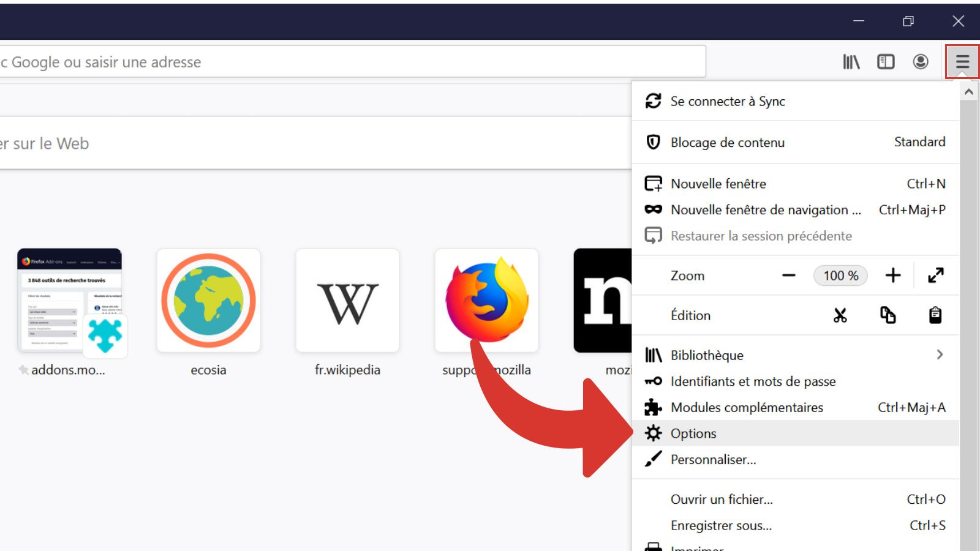Open Blocage de contenu settings
This screenshot has height=551, width=980.
[727, 142]
